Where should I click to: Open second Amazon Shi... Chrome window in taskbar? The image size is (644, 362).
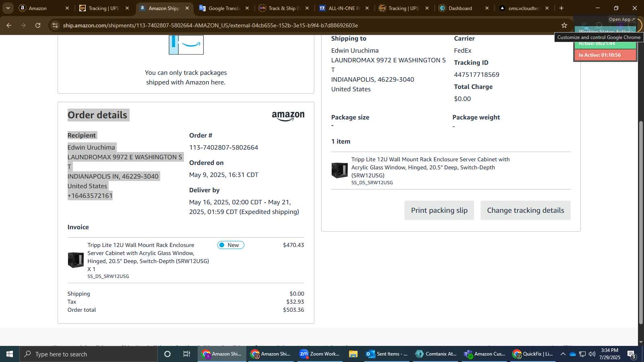pyautogui.click(x=270, y=354)
